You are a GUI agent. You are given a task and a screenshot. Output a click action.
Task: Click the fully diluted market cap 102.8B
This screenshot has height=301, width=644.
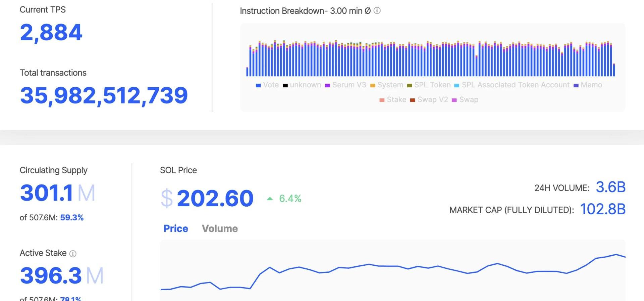coord(603,209)
